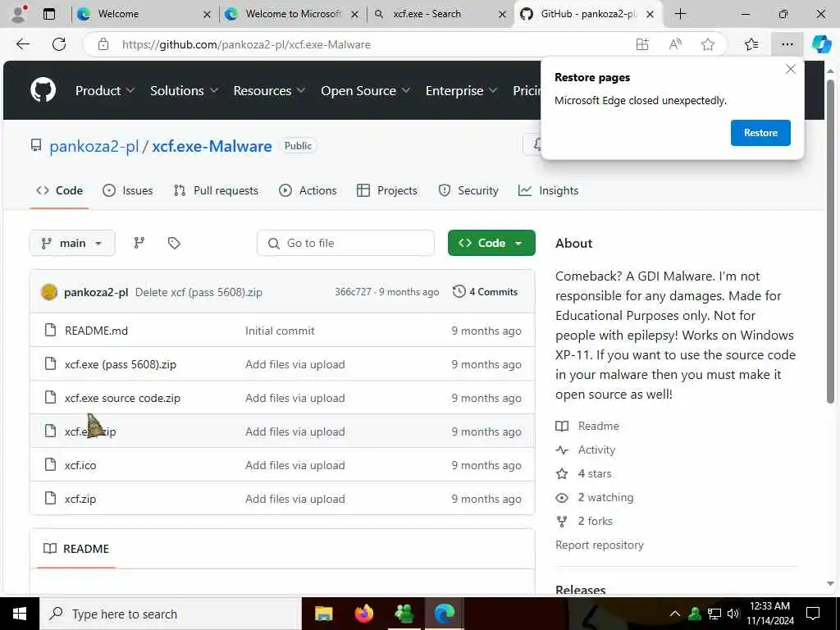This screenshot has height=630, width=840.
Task: Open commit history clock icon
Action: 459,291
